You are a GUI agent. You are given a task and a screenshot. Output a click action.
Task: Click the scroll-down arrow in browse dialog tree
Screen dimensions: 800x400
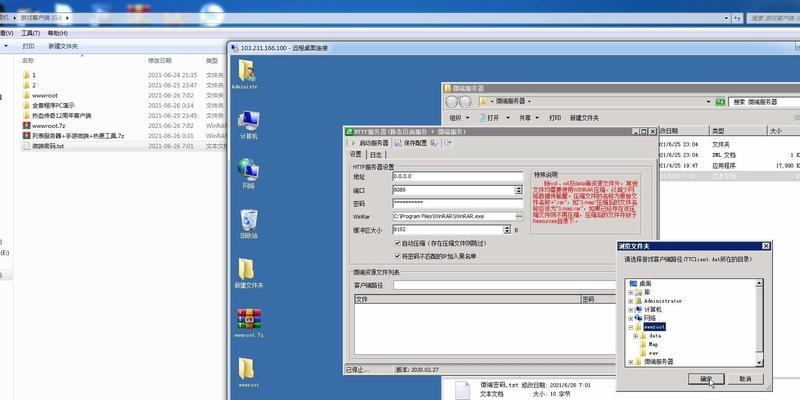(x=759, y=363)
